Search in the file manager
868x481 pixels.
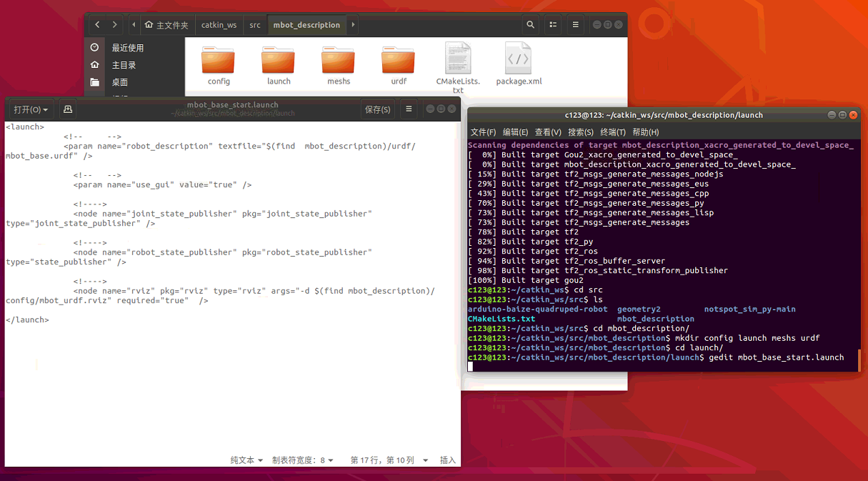pos(530,24)
